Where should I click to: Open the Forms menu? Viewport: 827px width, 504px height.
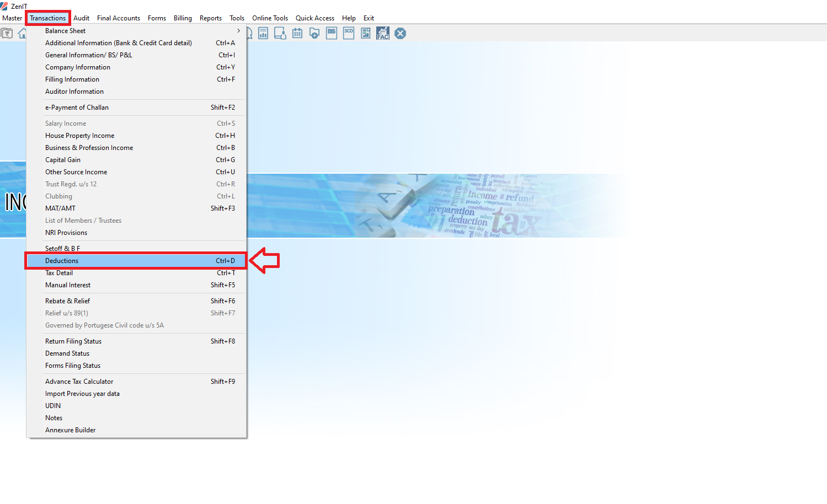(x=157, y=18)
